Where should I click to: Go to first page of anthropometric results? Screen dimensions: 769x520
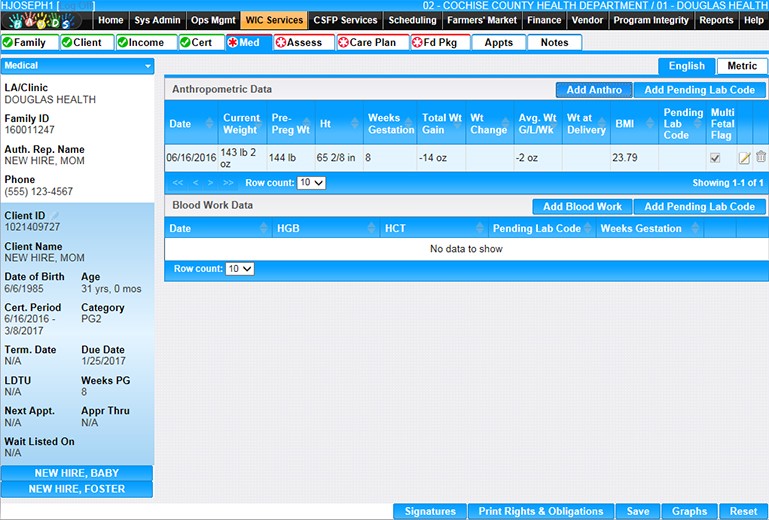tap(178, 183)
